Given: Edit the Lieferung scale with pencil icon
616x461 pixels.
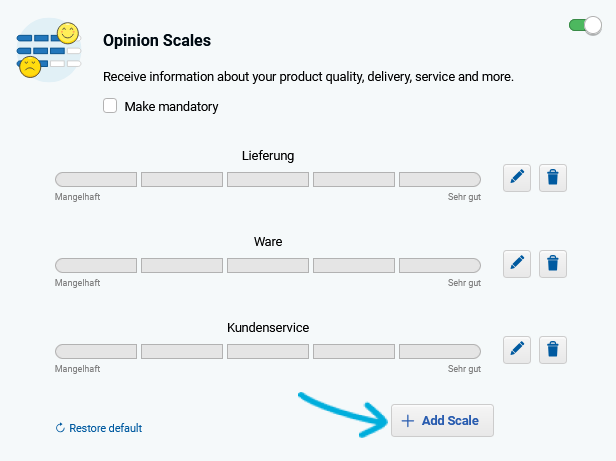Looking at the screenshot, I should tap(517, 178).
